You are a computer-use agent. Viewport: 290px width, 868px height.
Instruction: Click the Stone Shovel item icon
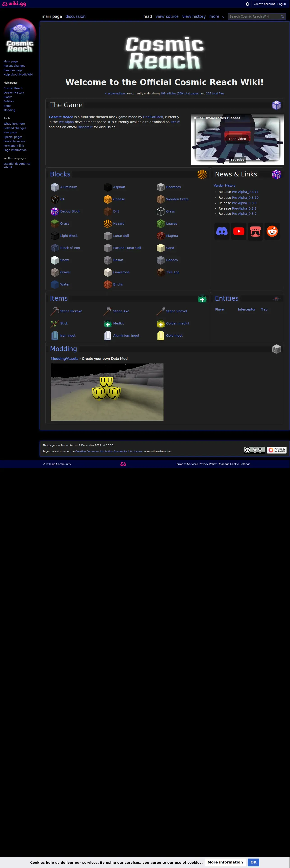tap(161, 311)
